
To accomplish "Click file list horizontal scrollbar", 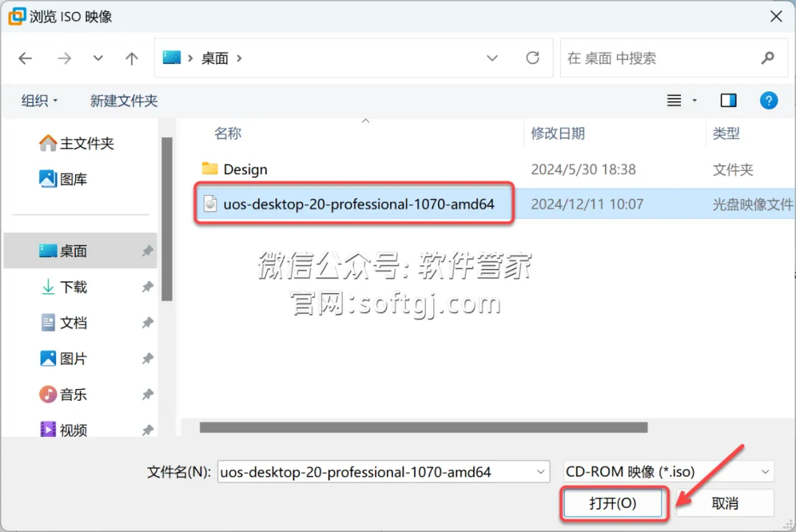I will click(x=423, y=427).
